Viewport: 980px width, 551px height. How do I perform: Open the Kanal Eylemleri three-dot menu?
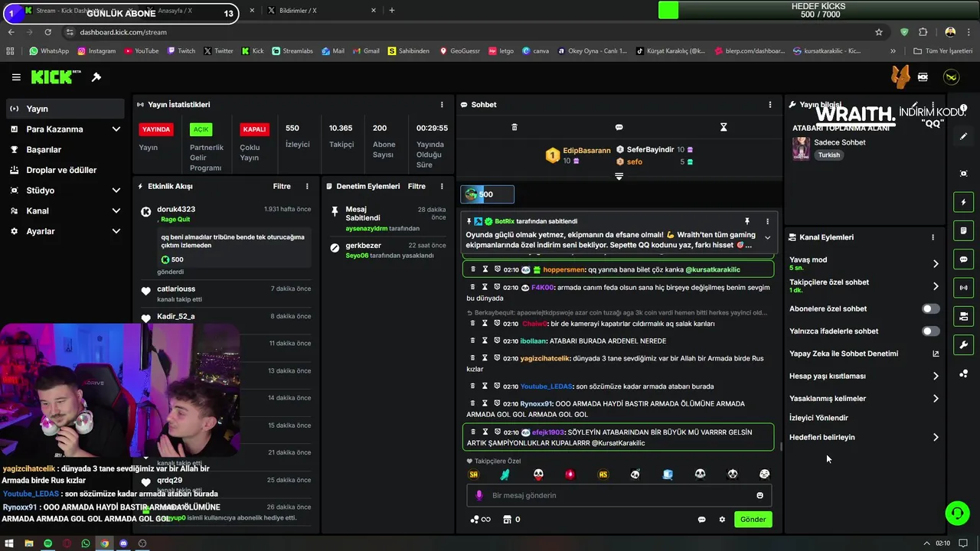tap(933, 237)
